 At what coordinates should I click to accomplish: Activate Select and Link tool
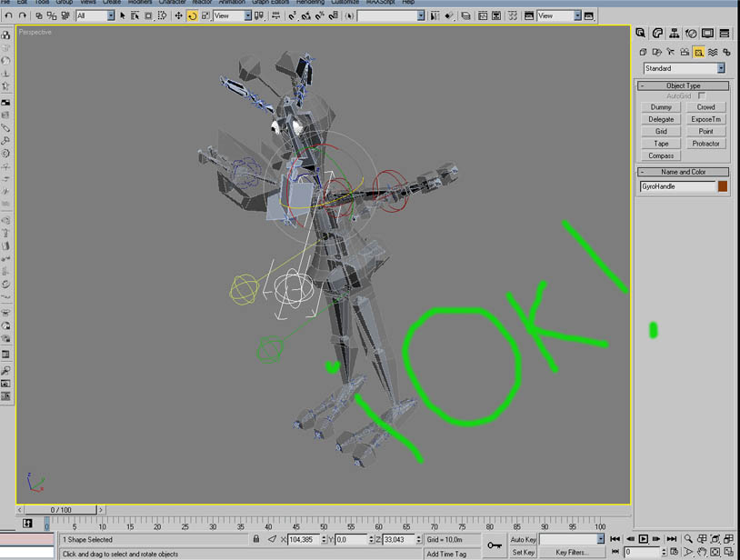coord(39,15)
